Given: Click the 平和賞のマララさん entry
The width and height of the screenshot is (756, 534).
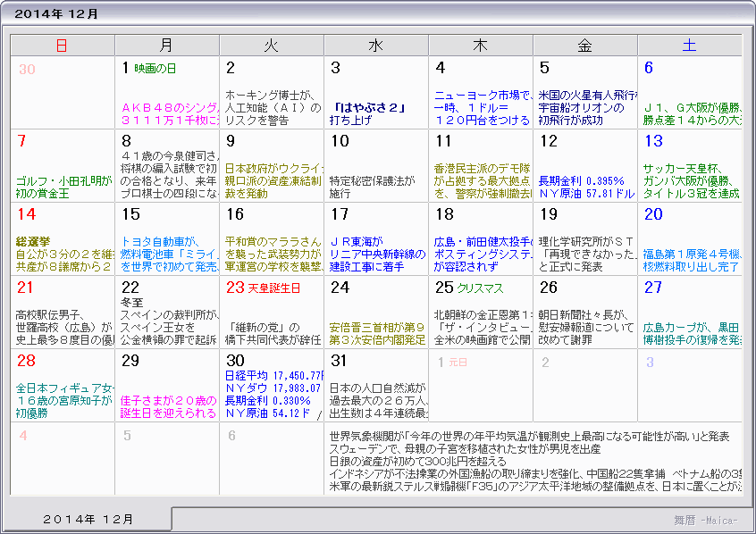Looking at the screenshot, I should (273, 254).
